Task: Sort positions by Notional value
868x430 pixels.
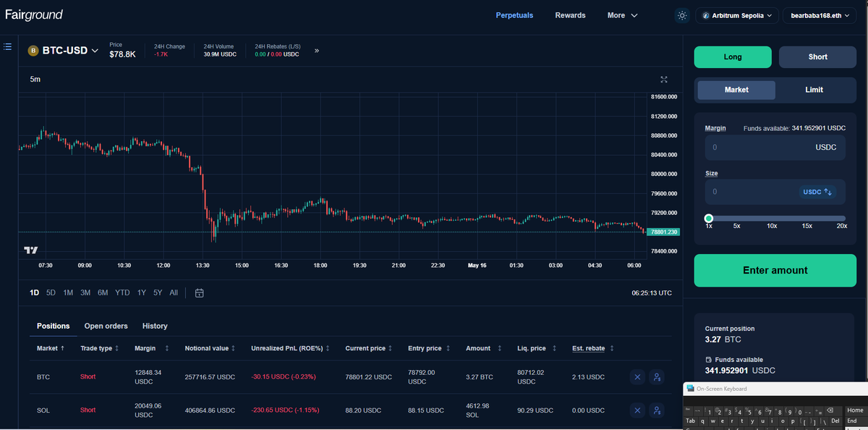Action: point(210,348)
